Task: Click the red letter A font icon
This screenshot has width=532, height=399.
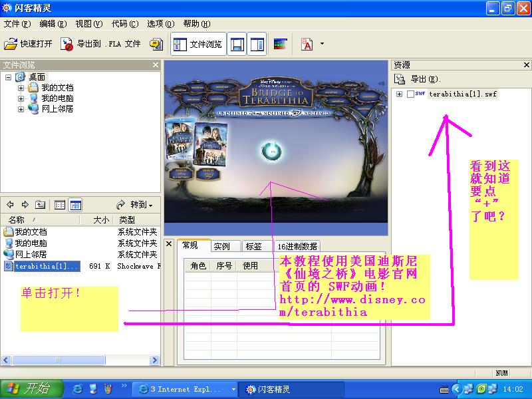Action: click(307, 44)
